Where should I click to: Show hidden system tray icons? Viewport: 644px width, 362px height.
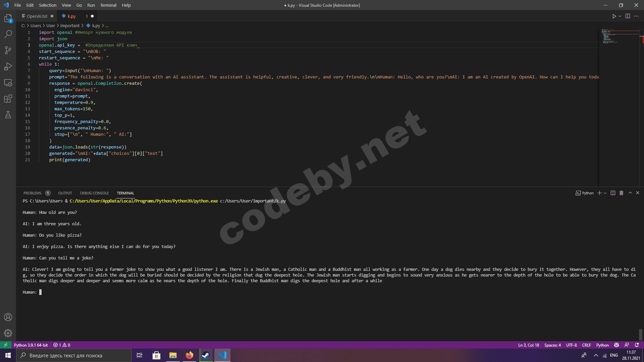pyautogui.click(x=596, y=356)
